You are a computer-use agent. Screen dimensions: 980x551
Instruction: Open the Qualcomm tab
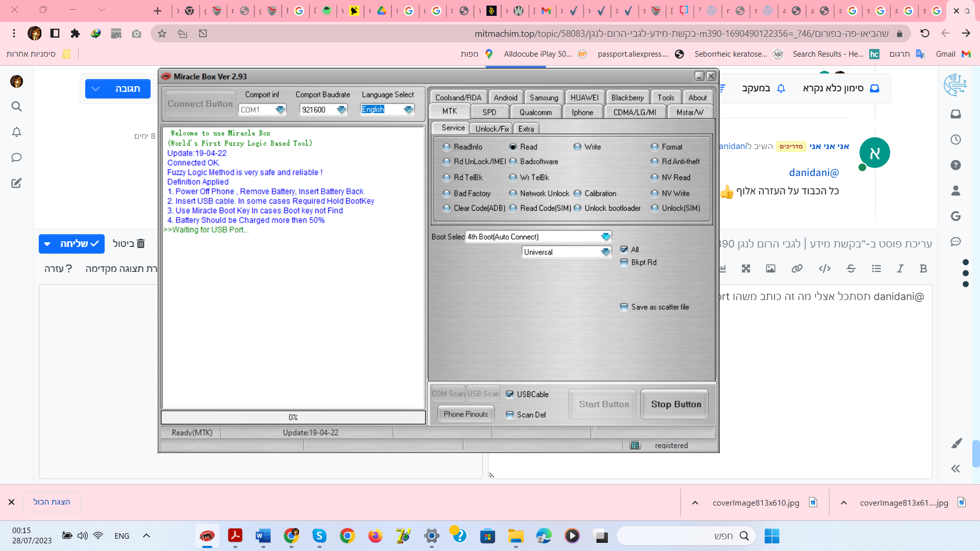point(535,112)
